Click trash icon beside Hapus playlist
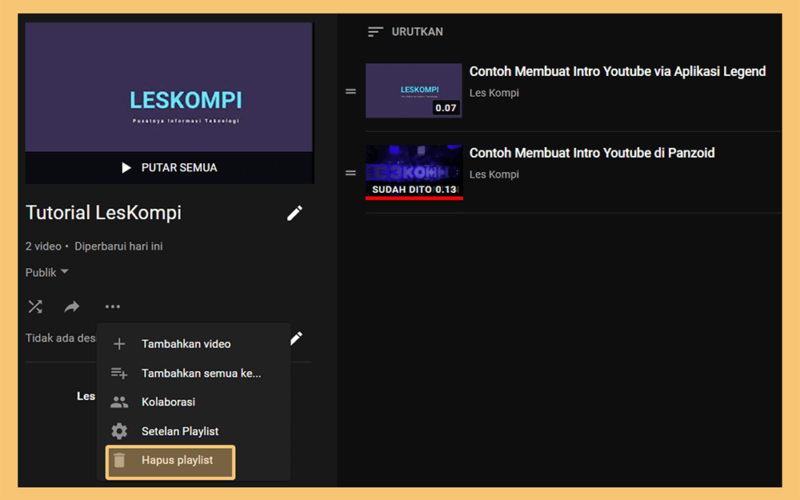 (119, 460)
